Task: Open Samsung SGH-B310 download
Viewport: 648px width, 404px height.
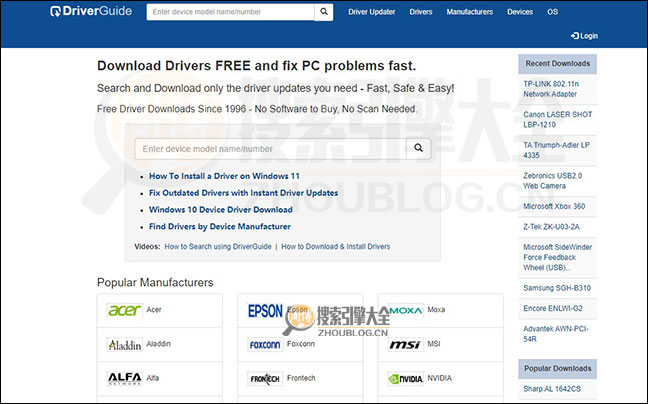Action: [557, 288]
